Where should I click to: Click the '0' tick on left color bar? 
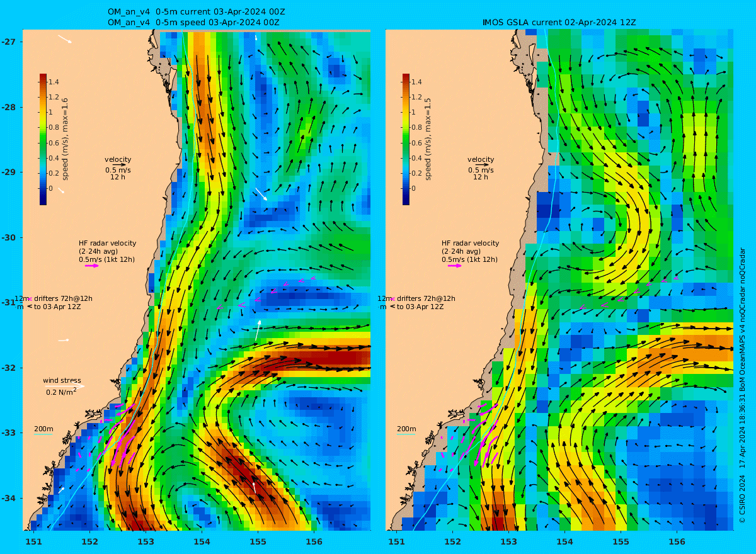(x=52, y=188)
